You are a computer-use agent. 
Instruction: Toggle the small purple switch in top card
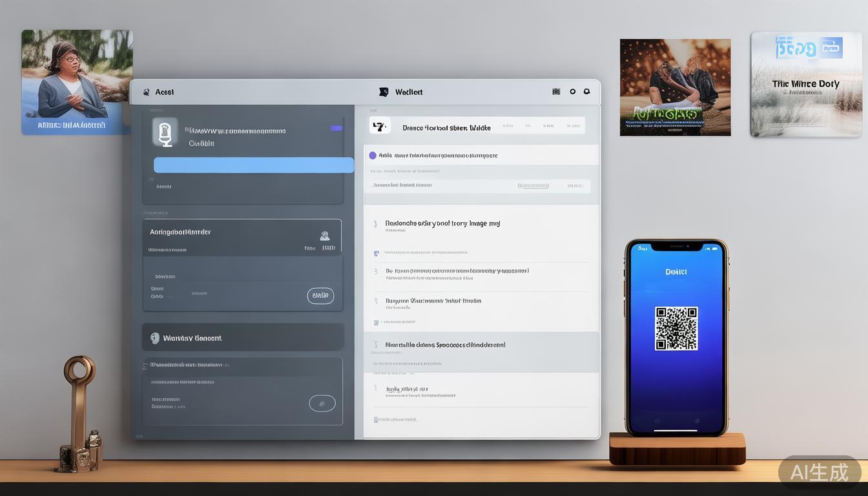coord(336,129)
